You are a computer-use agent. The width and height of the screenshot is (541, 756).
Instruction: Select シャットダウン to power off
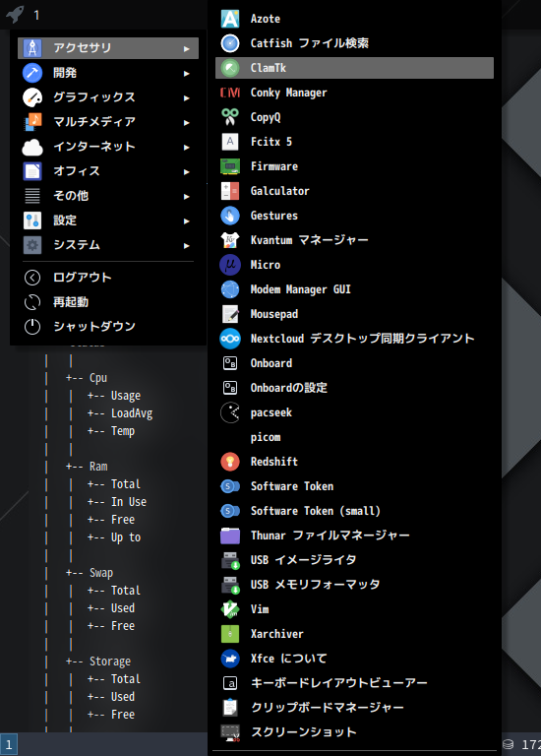[x=108, y=327]
